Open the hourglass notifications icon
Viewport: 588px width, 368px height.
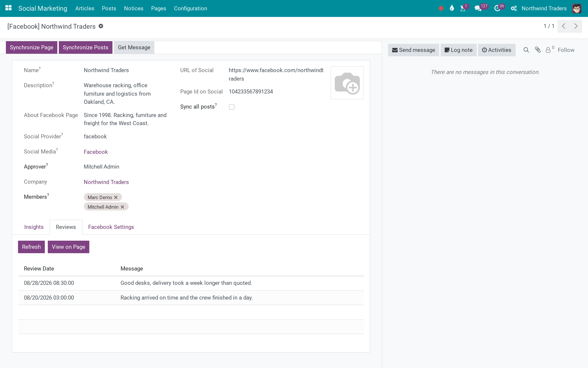(463, 8)
